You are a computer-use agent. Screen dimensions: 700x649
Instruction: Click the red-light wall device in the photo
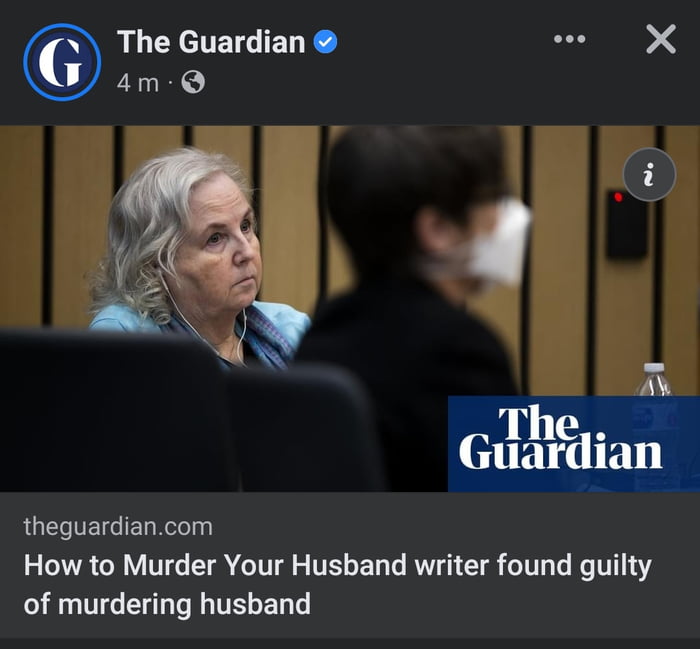[626, 225]
